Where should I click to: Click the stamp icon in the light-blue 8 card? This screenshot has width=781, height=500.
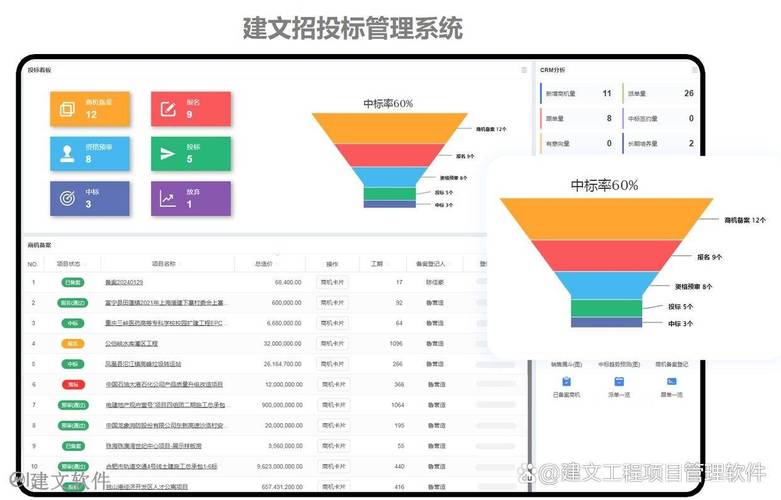point(67,153)
